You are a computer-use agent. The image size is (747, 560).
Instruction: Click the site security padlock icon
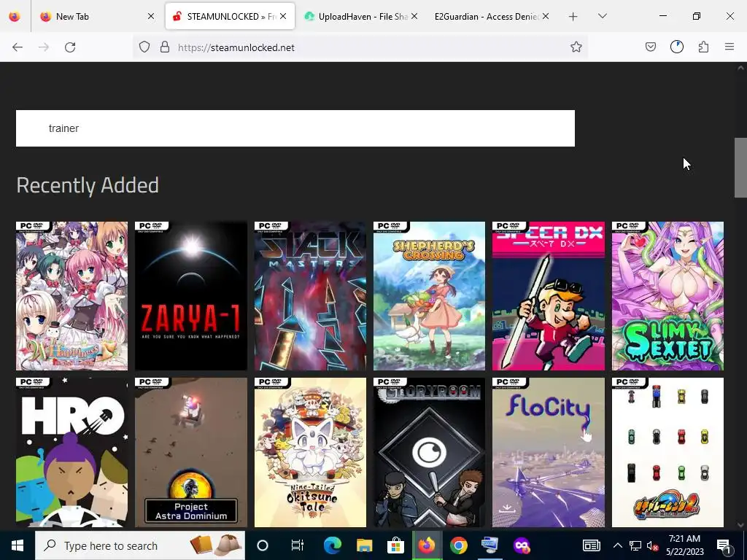point(165,47)
